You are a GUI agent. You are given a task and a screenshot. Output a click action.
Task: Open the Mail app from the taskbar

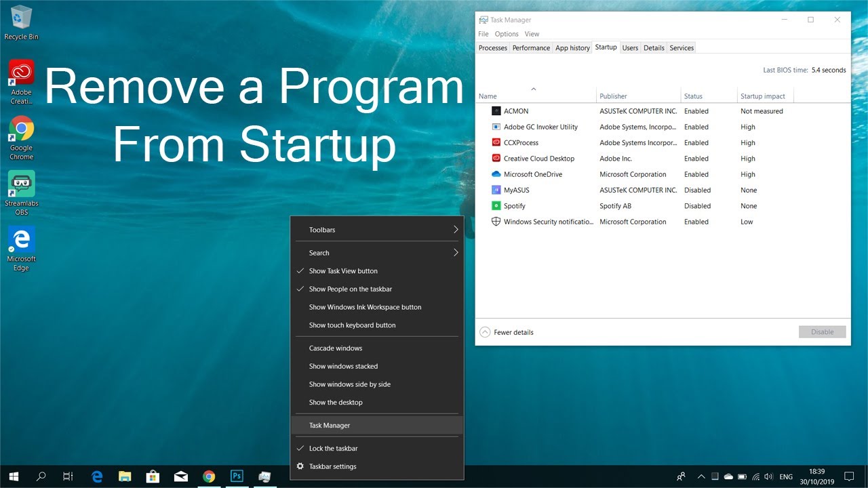click(x=181, y=476)
